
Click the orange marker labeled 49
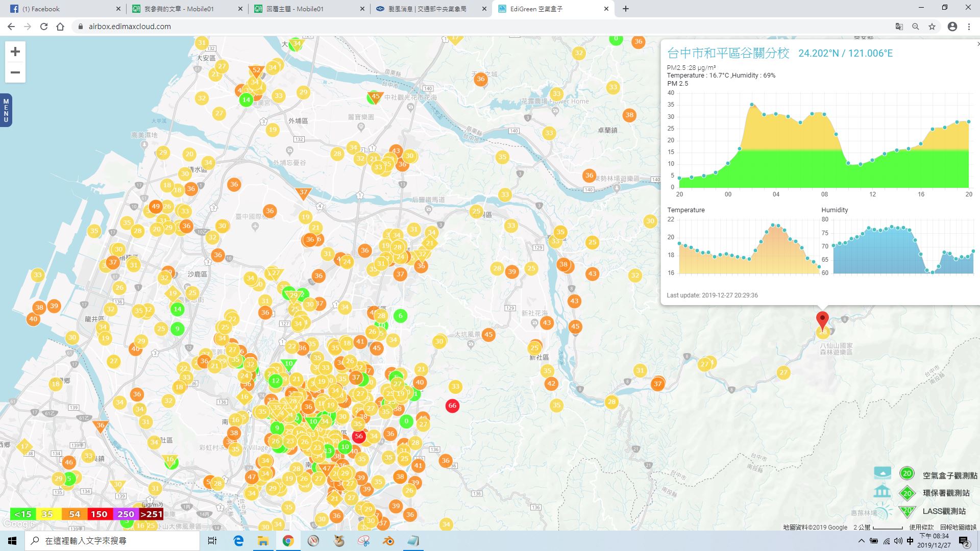click(x=156, y=207)
